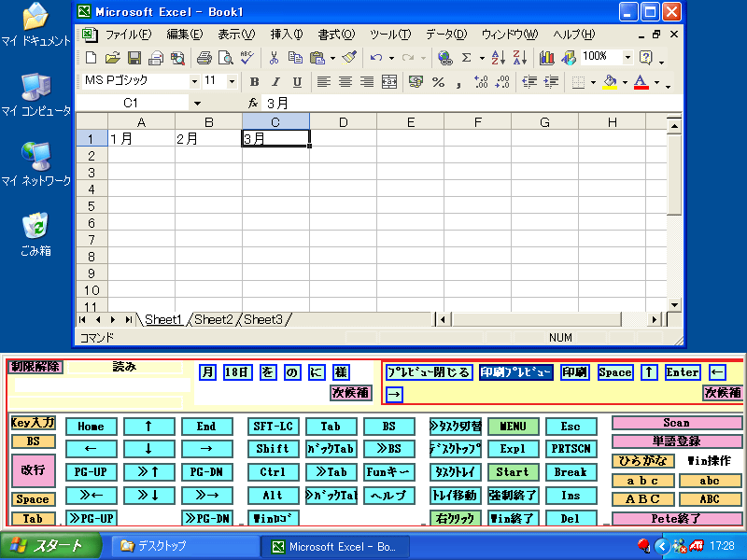Viewport: 747px width, 560px height.
Task: Open the 編集(E) menu
Action: 184,35
